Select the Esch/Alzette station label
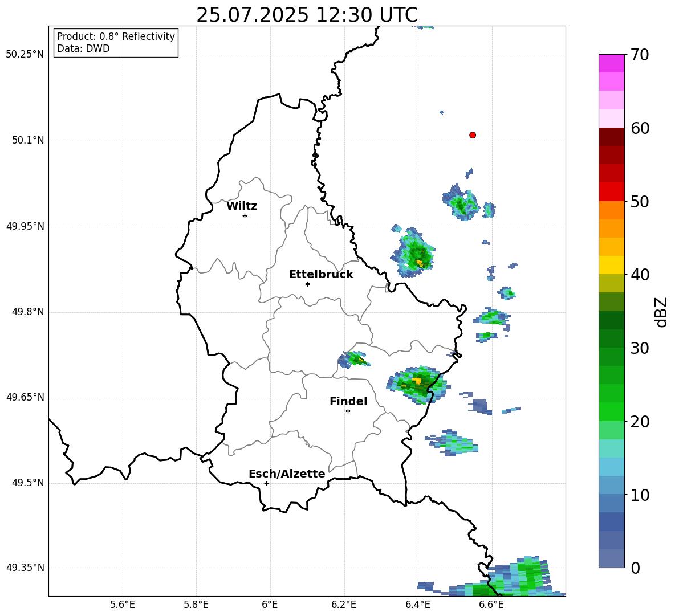This screenshot has width=675, height=616. 287,474
